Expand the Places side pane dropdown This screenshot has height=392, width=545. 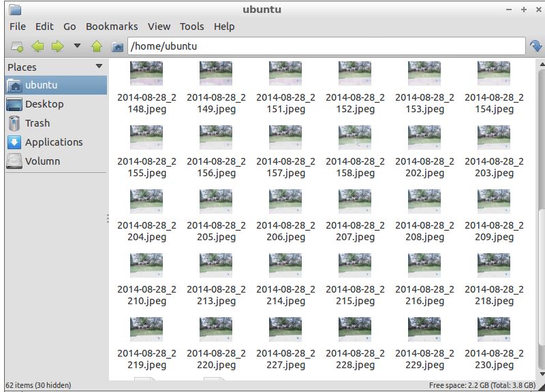click(x=99, y=66)
